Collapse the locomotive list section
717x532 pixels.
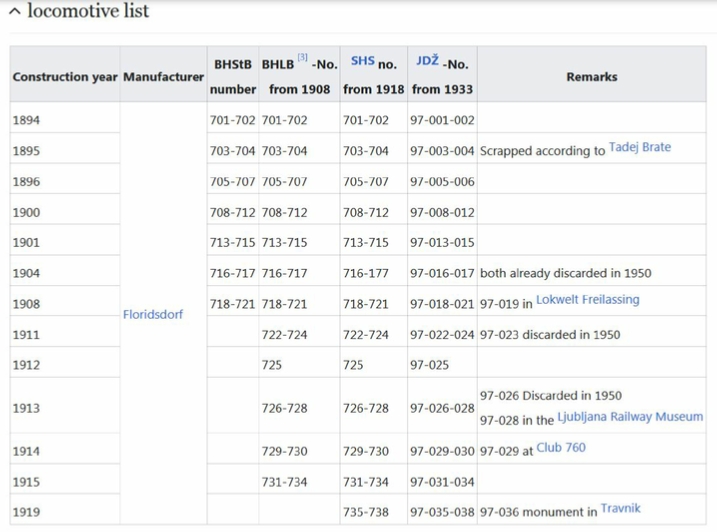pos(14,12)
